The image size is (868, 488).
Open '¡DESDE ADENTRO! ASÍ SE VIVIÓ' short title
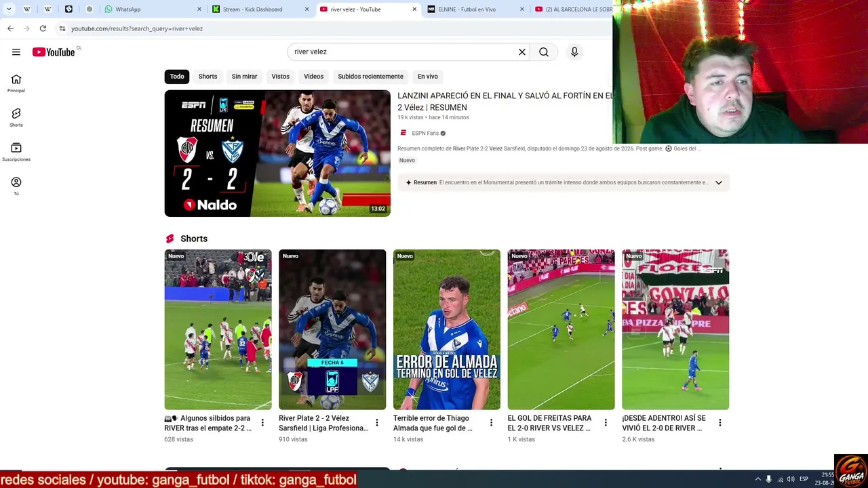click(664, 423)
